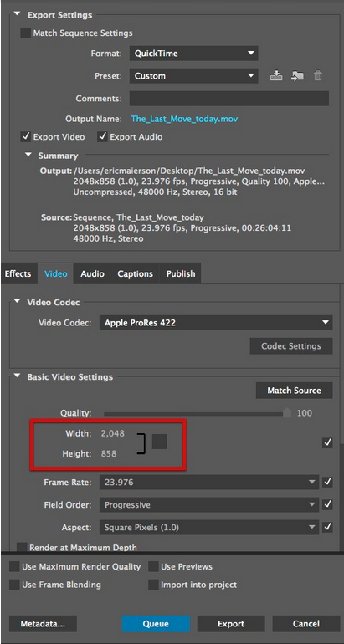Cancel the export dialog
Viewport: 344px width, 644px height.
306,623
